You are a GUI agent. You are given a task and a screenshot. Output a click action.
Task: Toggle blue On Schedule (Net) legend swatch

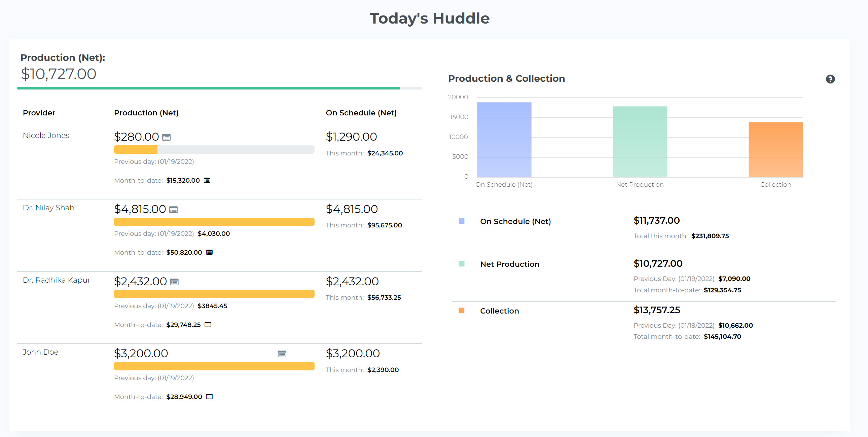461,221
